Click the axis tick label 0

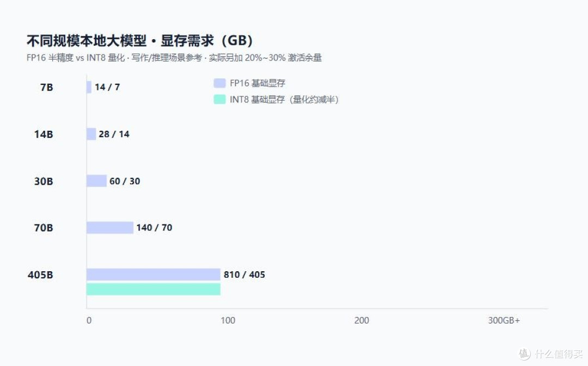pos(89,320)
